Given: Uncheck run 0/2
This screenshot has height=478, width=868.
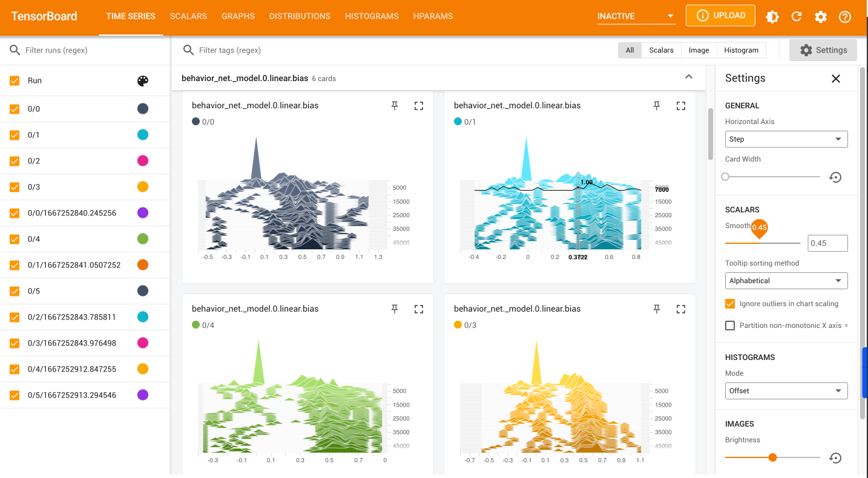Looking at the screenshot, I should tap(15, 162).
